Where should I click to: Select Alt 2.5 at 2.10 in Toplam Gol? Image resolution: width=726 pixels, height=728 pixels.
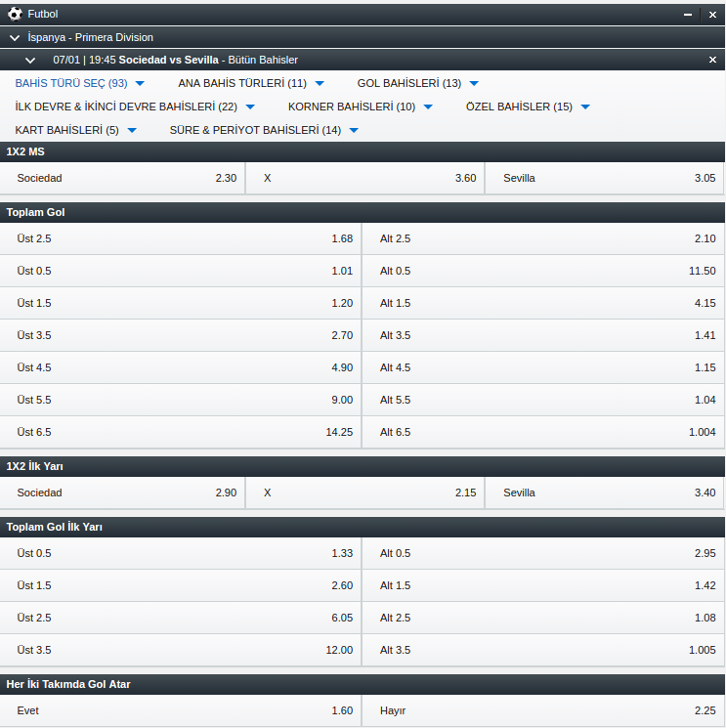pyautogui.click(x=543, y=238)
